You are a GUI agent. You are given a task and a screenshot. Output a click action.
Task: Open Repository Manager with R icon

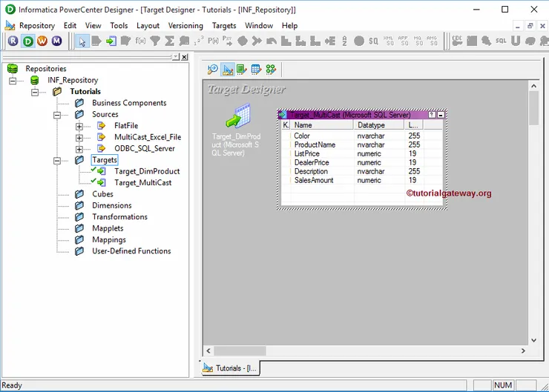point(13,41)
